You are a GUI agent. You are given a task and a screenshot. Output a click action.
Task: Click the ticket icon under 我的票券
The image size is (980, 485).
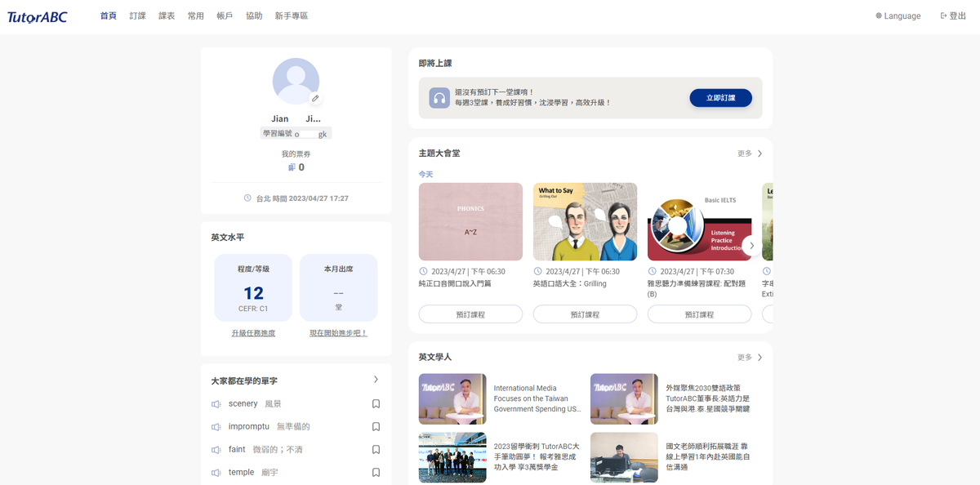click(x=291, y=167)
